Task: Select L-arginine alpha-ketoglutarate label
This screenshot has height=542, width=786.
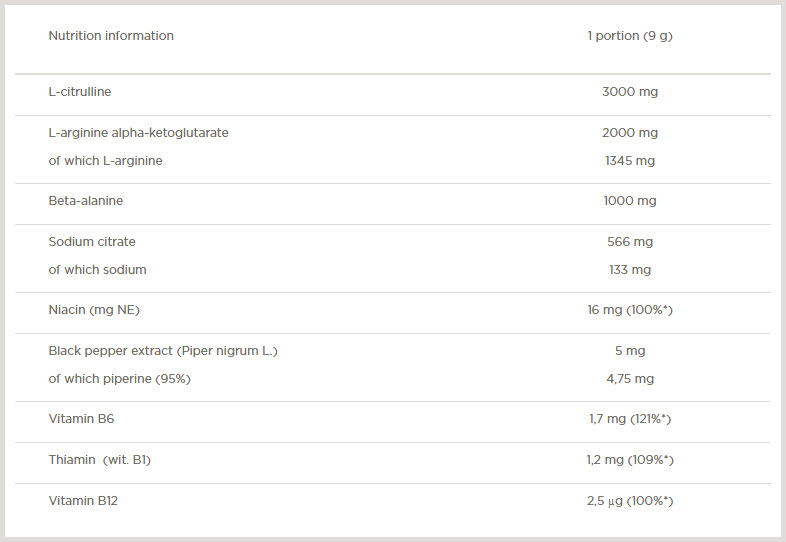Action: click(138, 133)
